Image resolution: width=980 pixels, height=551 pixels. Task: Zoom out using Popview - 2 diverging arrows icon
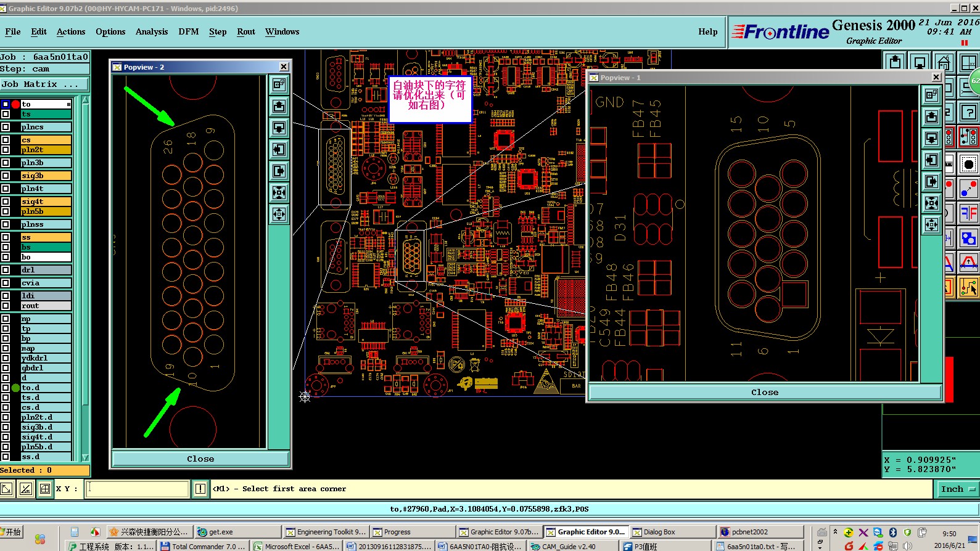[279, 214]
